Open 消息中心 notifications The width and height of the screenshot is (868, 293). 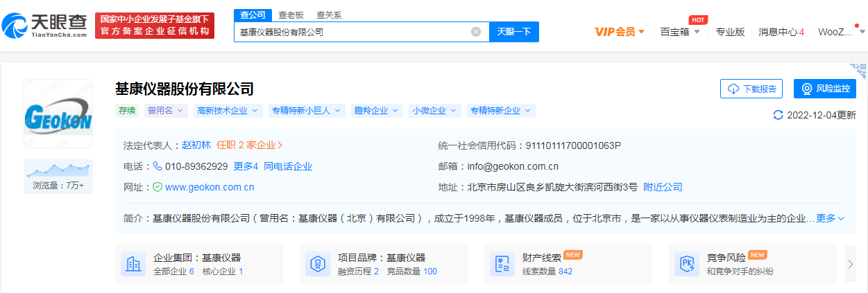pos(781,32)
